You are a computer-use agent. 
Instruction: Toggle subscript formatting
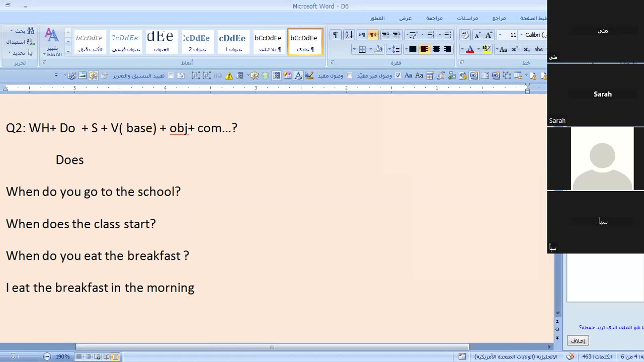point(526,49)
